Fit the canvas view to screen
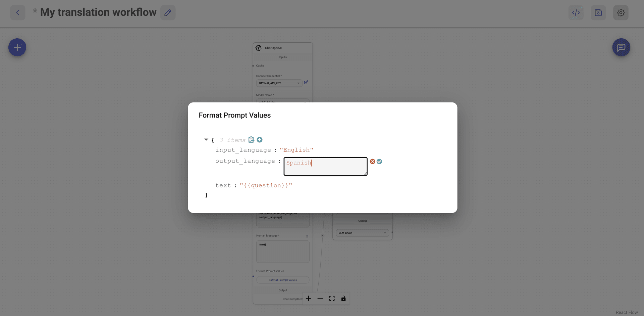644x316 pixels. coord(332,299)
